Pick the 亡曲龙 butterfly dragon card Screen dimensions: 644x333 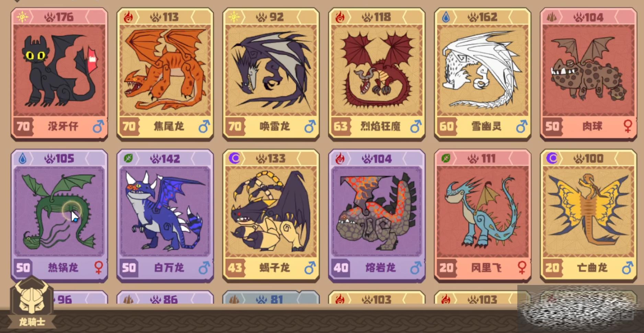[x=589, y=215]
